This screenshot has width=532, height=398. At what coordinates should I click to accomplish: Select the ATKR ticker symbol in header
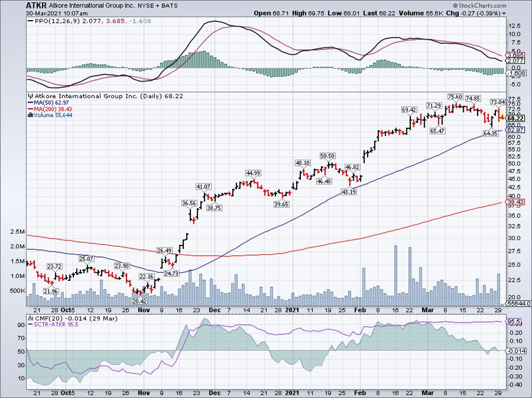[36, 6]
